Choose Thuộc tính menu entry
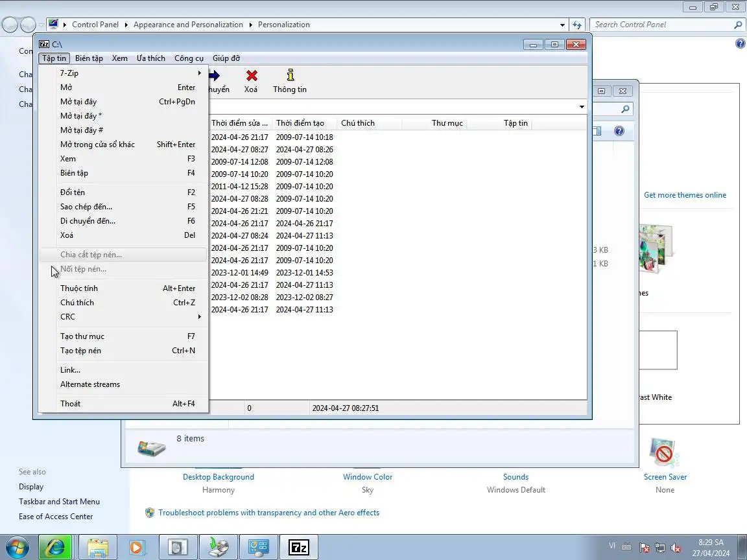 [x=123, y=288]
